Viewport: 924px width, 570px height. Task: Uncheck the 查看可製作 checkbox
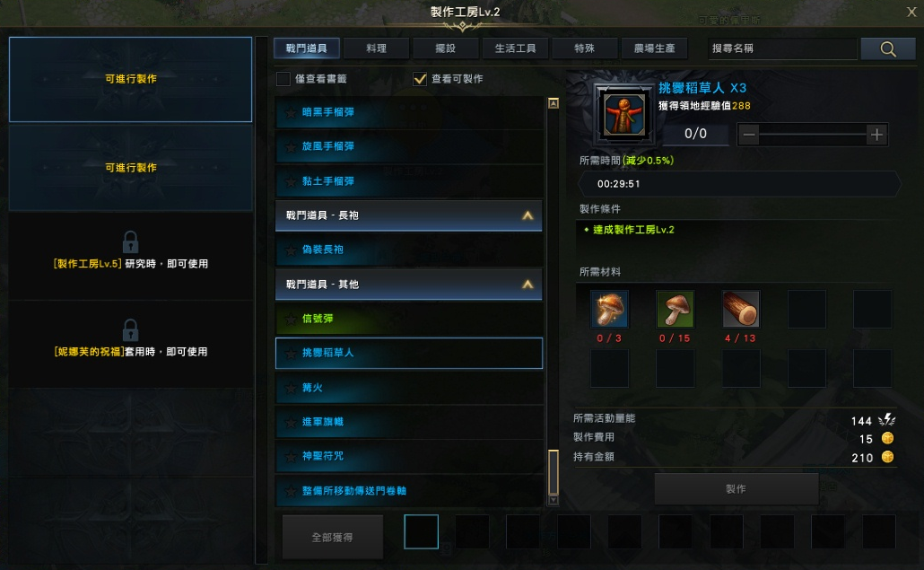coord(420,79)
